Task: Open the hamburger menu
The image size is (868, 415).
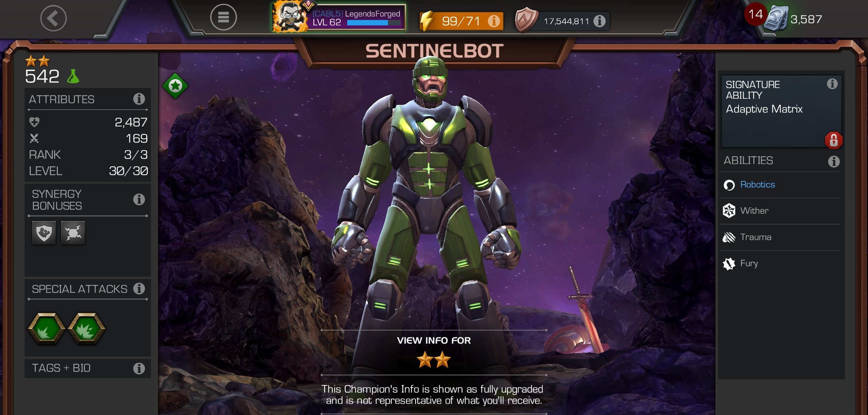Action: point(224,17)
